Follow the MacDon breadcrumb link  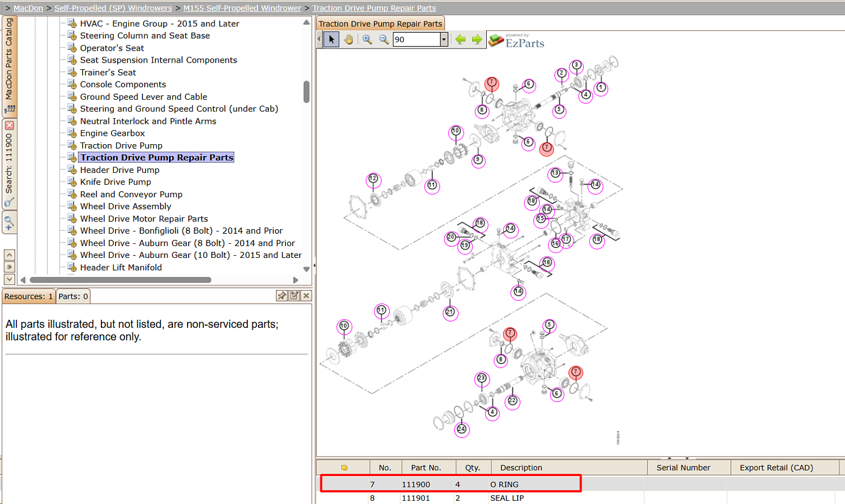point(28,8)
